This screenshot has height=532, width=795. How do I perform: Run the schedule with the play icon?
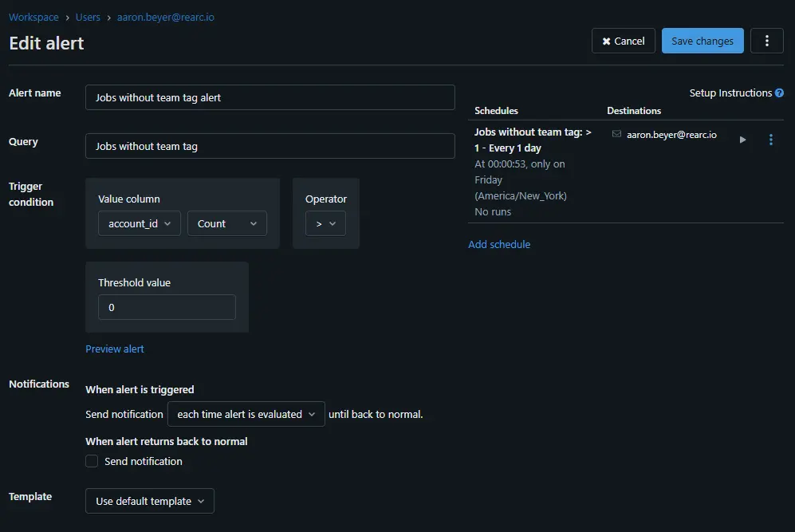[742, 140]
